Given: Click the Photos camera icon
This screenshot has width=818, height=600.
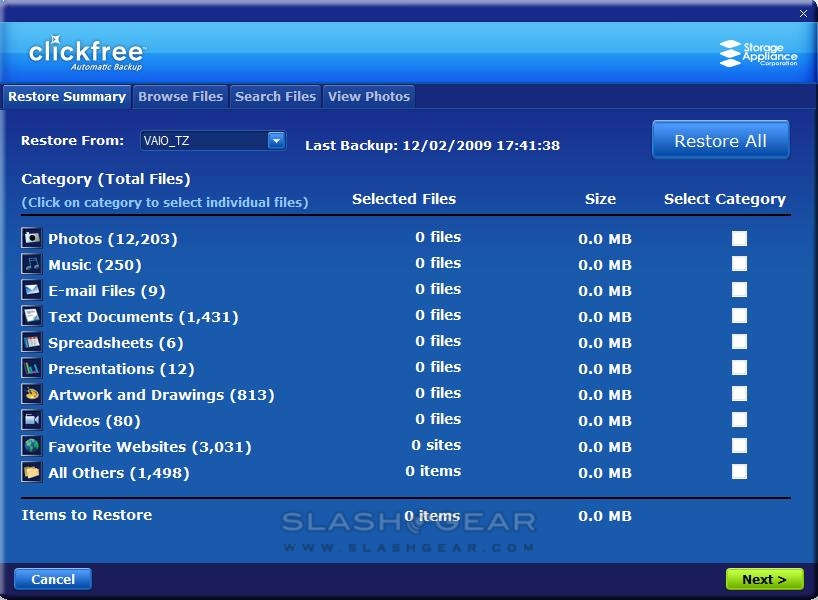Looking at the screenshot, I should click(32, 238).
